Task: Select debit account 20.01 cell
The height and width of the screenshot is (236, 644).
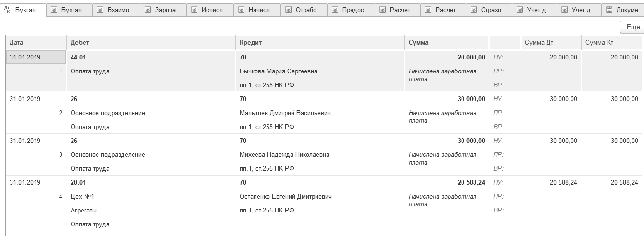Action: pyautogui.click(x=78, y=183)
